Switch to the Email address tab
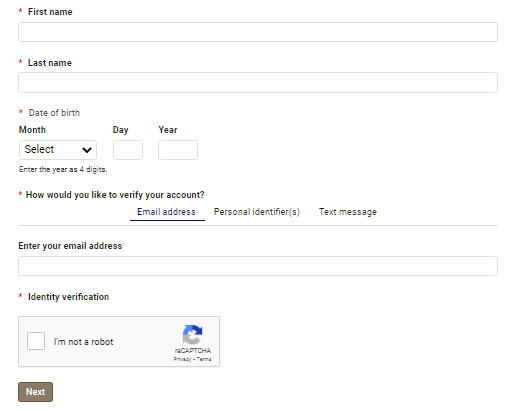Screen dimensions: 514x411 pos(166,212)
